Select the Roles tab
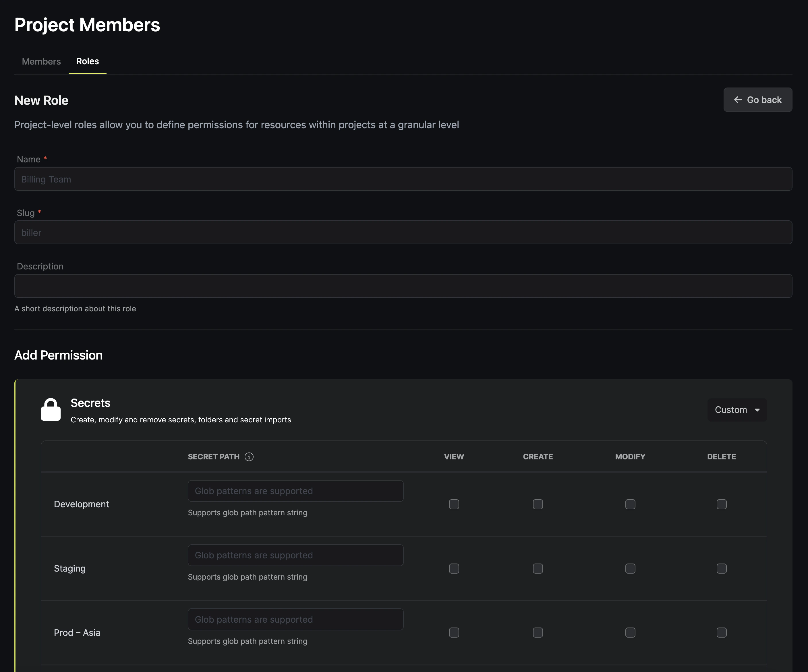The width and height of the screenshot is (808, 672). pyautogui.click(x=87, y=61)
